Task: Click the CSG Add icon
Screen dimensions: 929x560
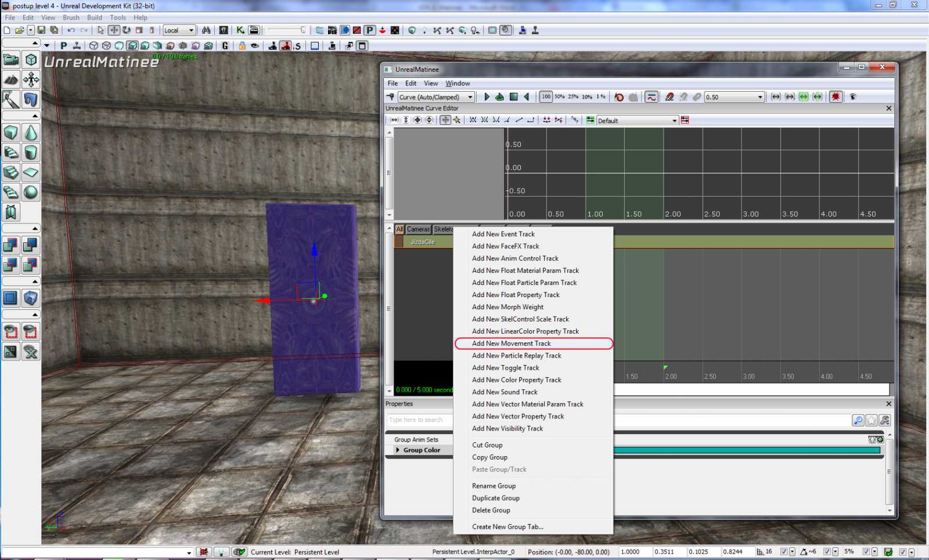Action: pos(10,245)
